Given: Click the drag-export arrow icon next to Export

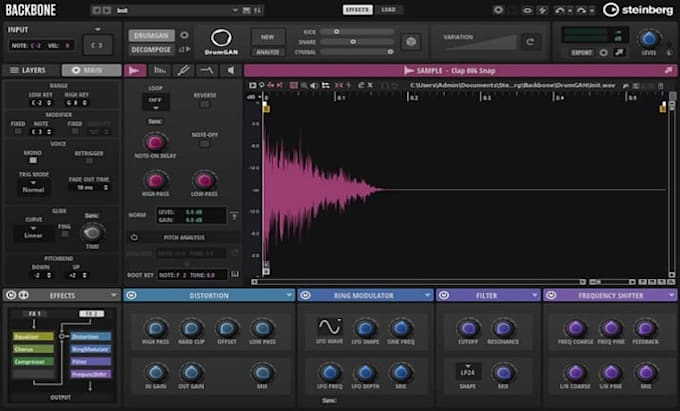Looking at the screenshot, I should (x=620, y=52).
